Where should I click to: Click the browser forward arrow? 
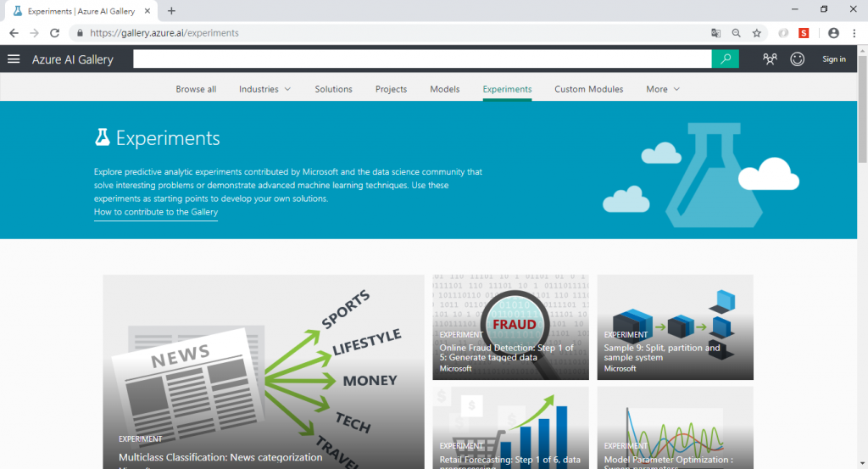[34, 33]
